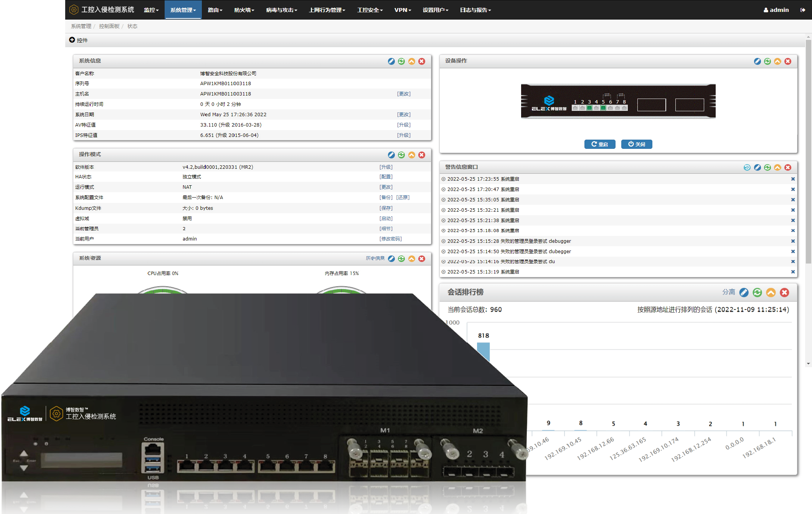Click 历史信息 link in 系统资源
The image size is (812, 514).
(375, 259)
